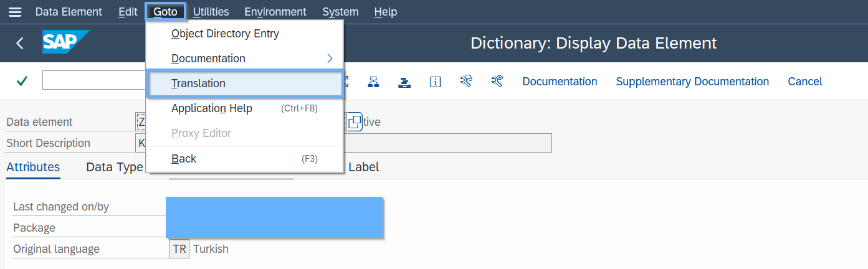
Task: Click the wrench icon next to info icon
Action: 466,82
